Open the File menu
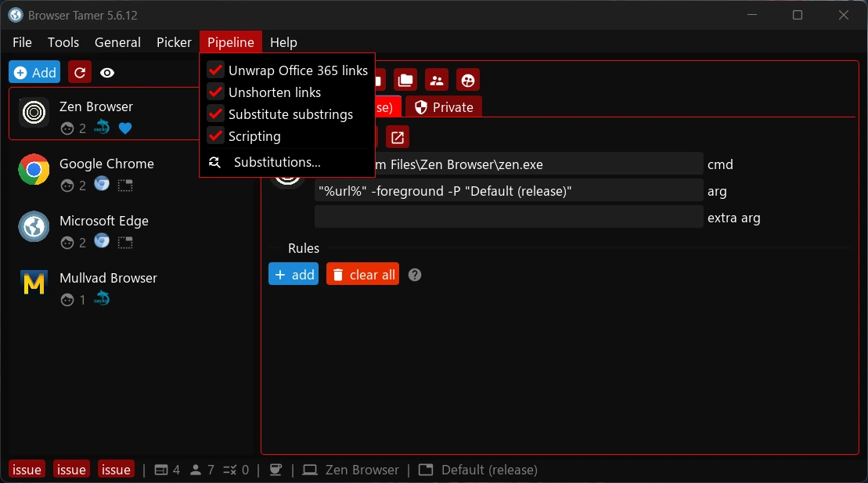This screenshot has width=868, height=483. [x=22, y=42]
